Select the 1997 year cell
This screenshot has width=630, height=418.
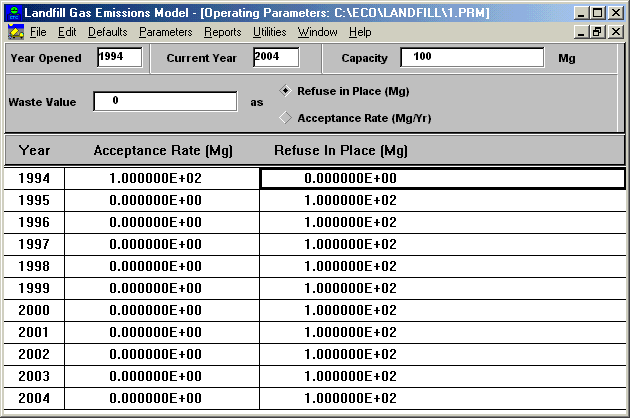point(34,244)
